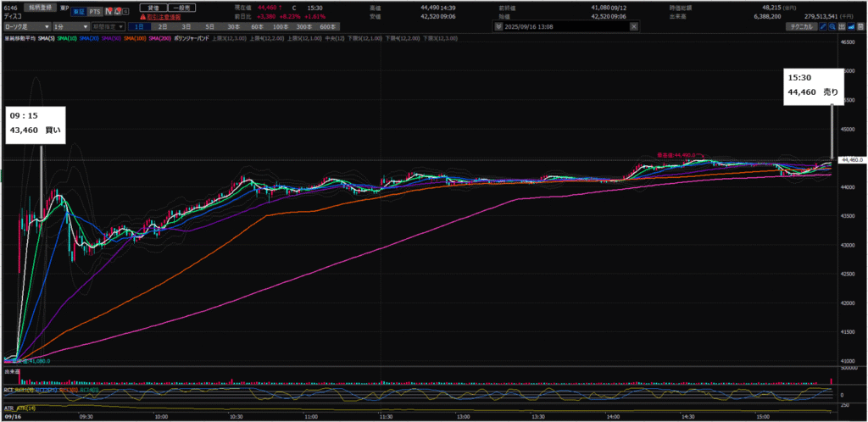The height and width of the screenshot is (422, 868).
Task: Click the 銘柄登録 button
Action: pos(40,8)
